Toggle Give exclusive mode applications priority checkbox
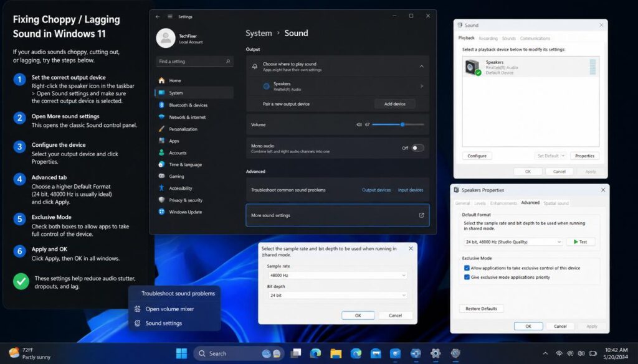The width and height of the screenshot is (638, 364). tap(467, 277)
